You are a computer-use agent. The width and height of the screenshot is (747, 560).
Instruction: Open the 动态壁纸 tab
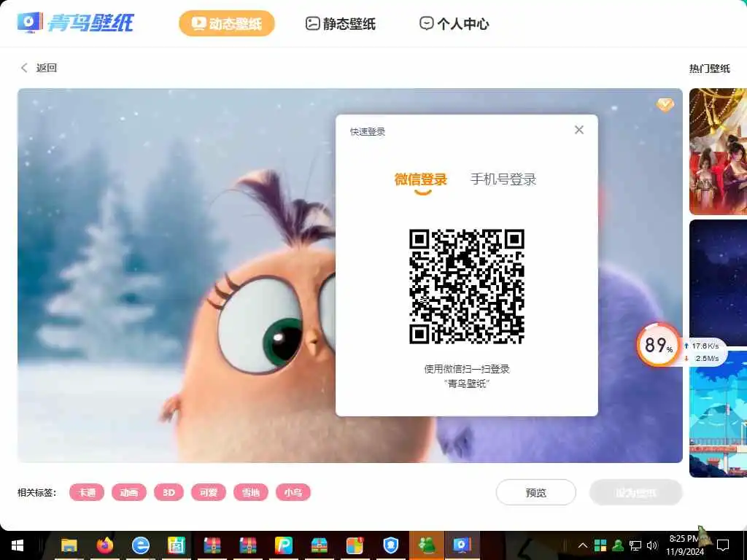(x=227, y=23)
